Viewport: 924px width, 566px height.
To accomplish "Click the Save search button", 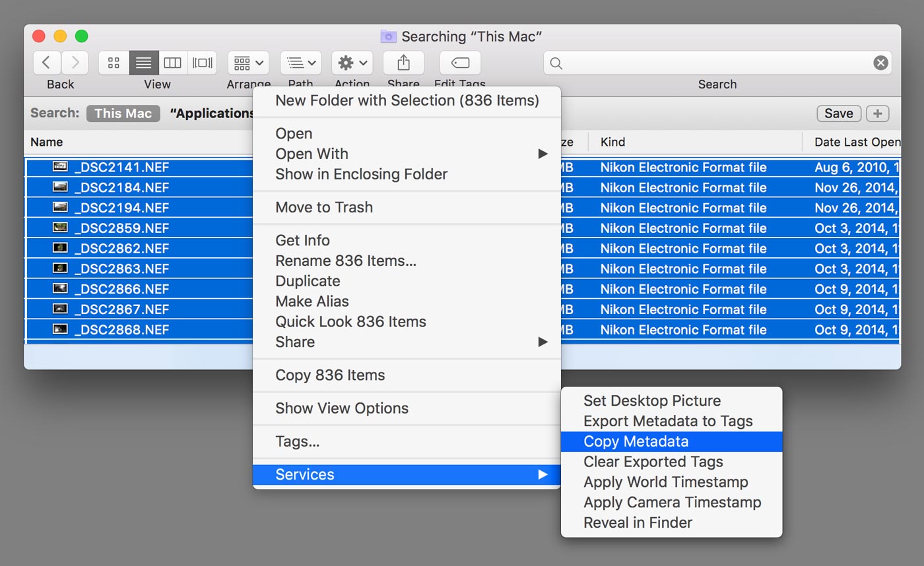I will (x=838, y=113).
